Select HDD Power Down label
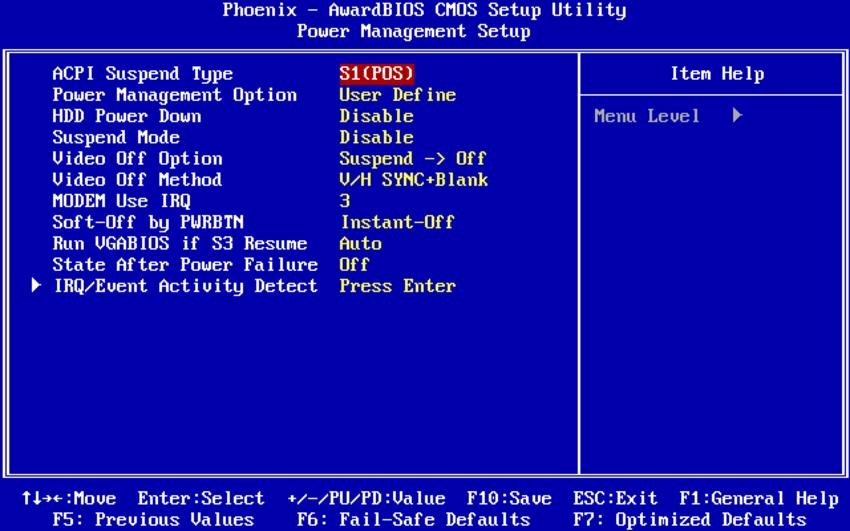This screenshot has width=850, height=531. pyautogui.click(x=127, y=116)
